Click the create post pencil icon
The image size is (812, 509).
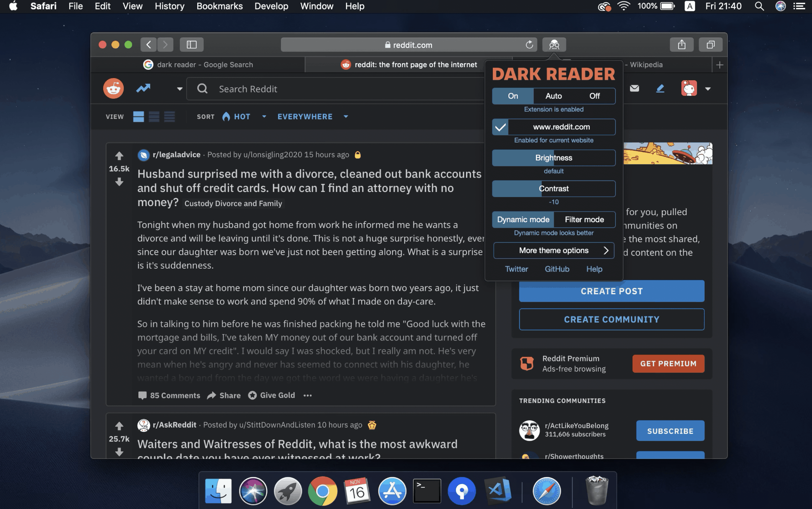click(660, 89)
